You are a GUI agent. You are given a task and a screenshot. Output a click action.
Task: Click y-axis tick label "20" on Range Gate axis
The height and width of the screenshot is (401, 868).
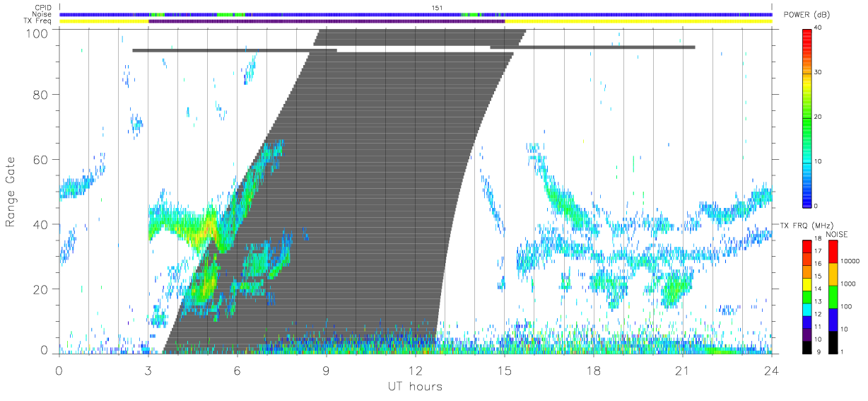[x=41, y=290]
